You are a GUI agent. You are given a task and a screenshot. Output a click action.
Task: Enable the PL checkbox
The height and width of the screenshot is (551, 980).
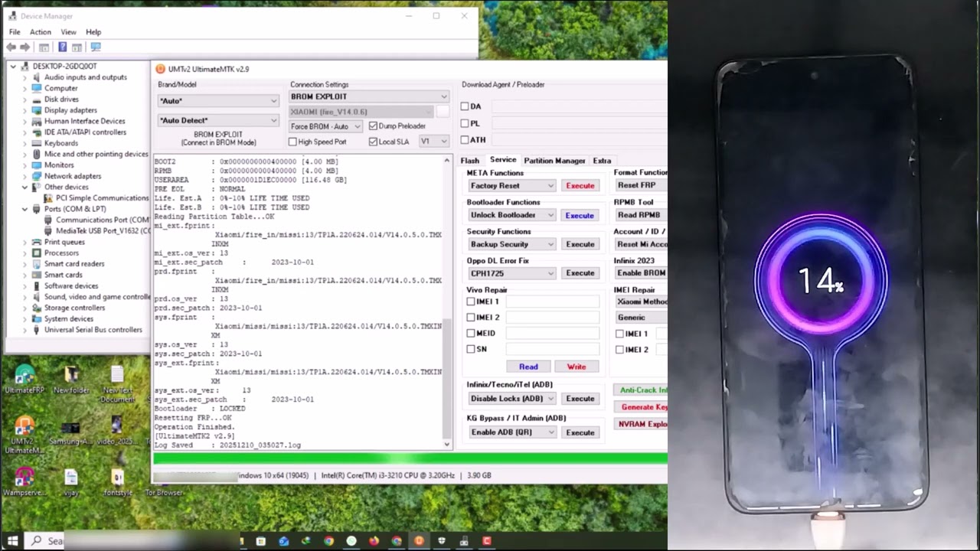pos(465,123)
